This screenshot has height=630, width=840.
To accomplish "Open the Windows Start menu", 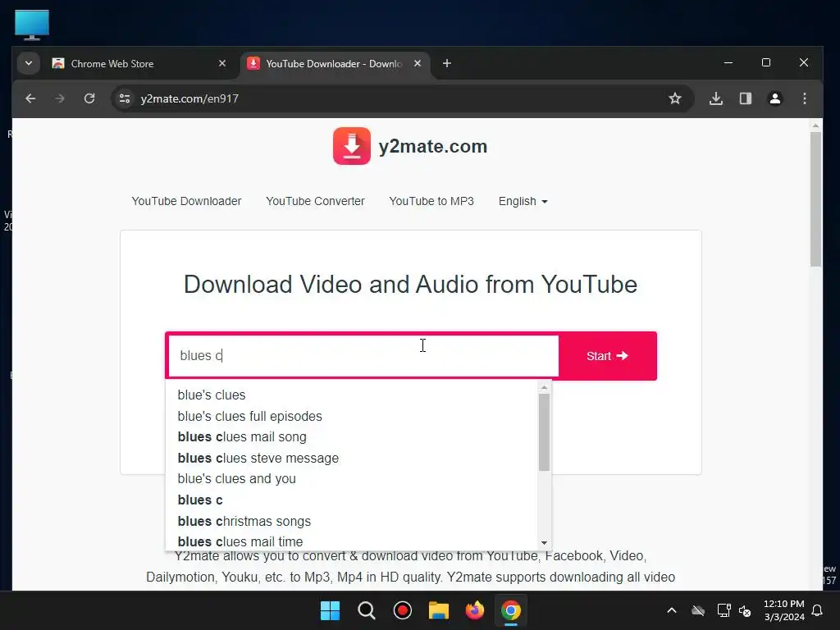I will (330, 610).
